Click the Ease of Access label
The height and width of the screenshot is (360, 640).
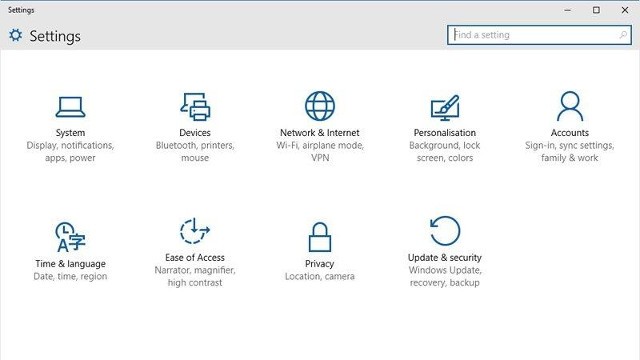pyautogui.click(x=195, y=258)
